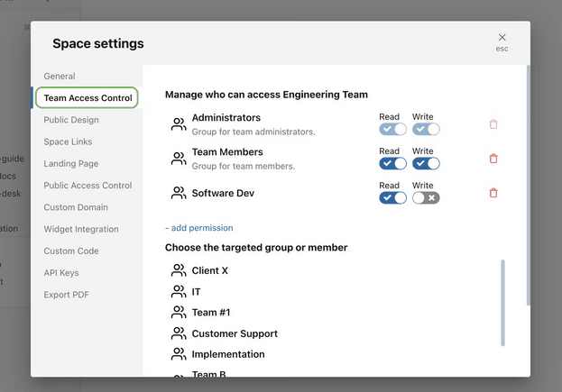Click the add permission link
Viewport: 562px width, 392px height.
[198, 228]
